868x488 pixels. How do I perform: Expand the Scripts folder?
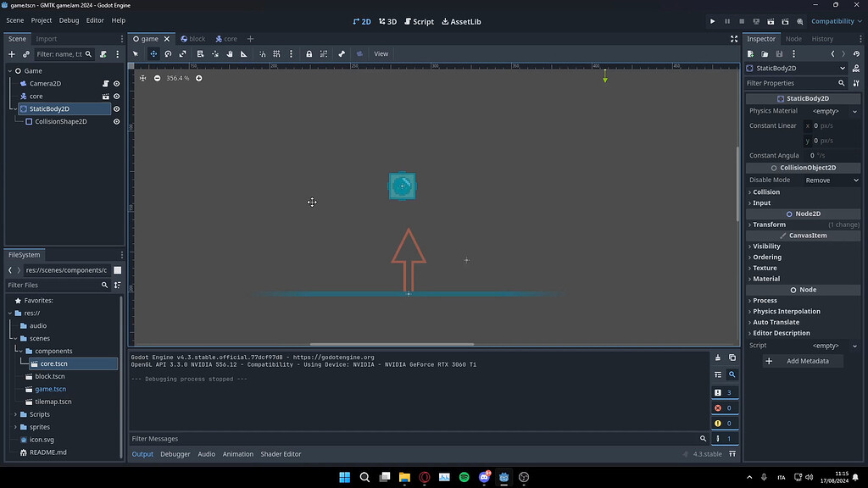coord(15,414)
